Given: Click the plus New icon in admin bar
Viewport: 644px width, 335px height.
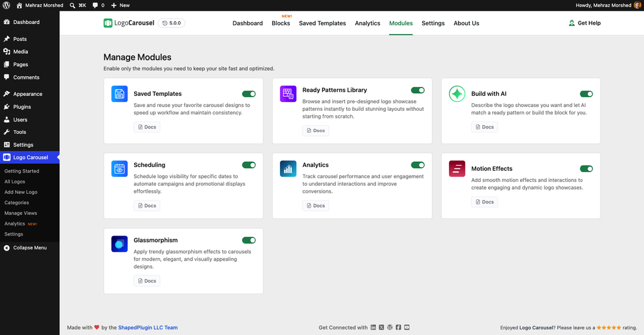Looking at the screenshot, I should click(x=114, y=5).
